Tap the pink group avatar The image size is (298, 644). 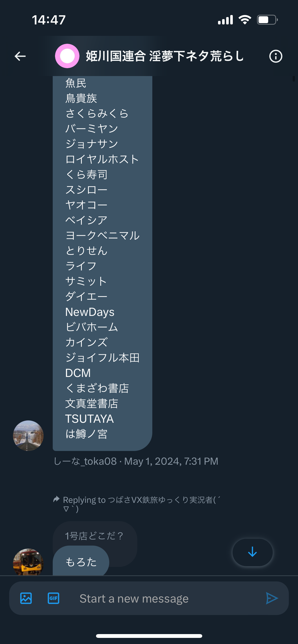(x=67, y=56)
